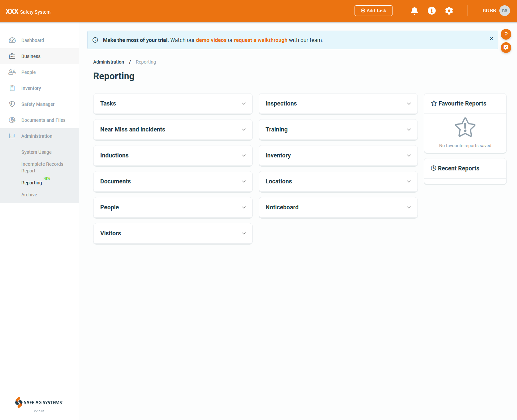
Task: Open the orange feedback chat icon
Action: tap(506, 48)
